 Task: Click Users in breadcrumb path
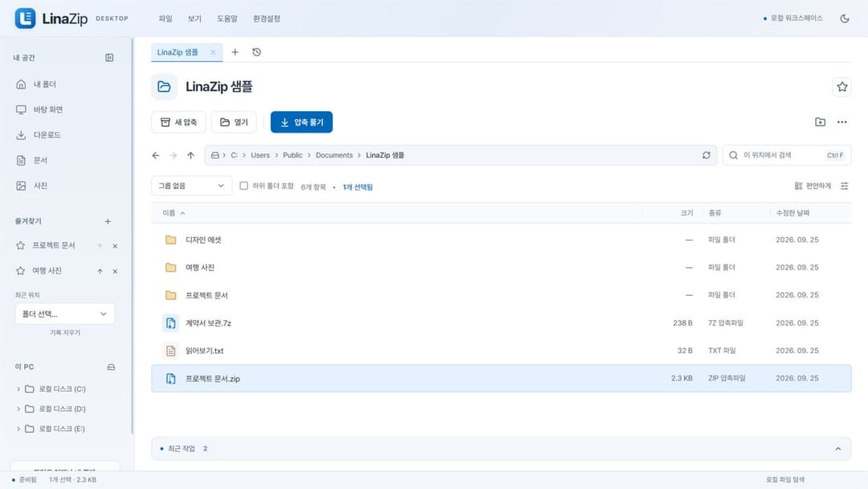point(260,155)
